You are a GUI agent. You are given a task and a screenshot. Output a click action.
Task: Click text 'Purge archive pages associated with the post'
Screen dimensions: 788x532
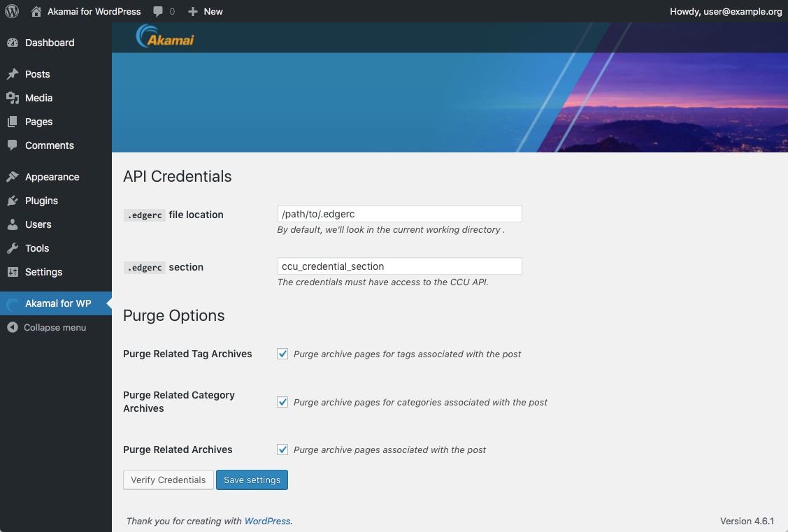click(389, 450)
